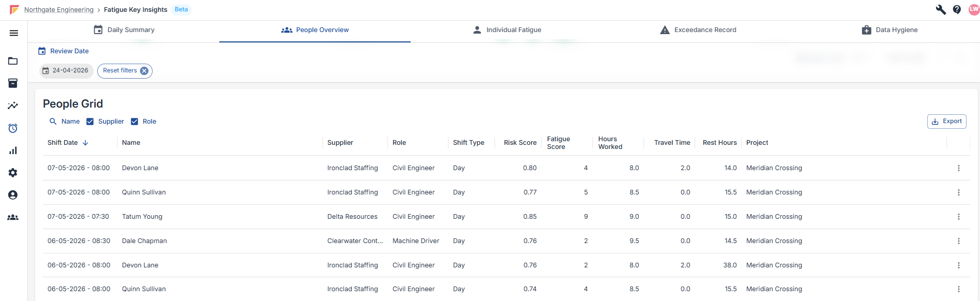Sort by Shift Type column header

469,143
